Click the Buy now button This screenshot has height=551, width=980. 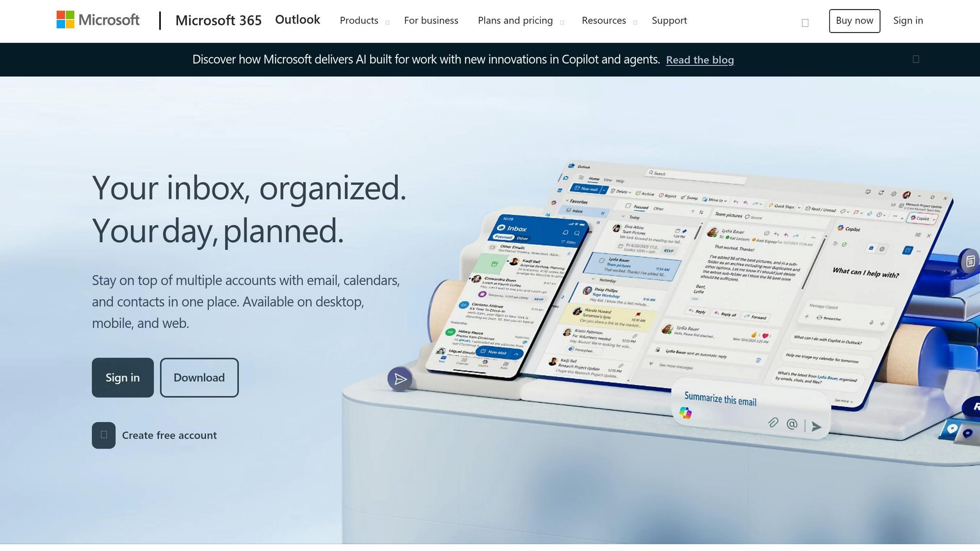pyautogui.click(x=854, y=21)
